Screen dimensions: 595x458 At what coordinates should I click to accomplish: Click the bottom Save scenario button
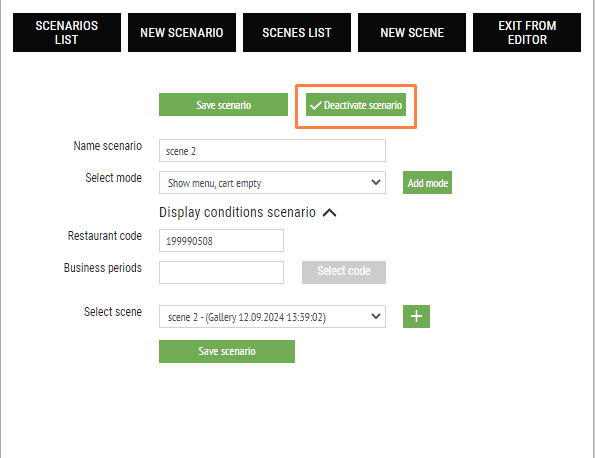(x=227, y=351)
